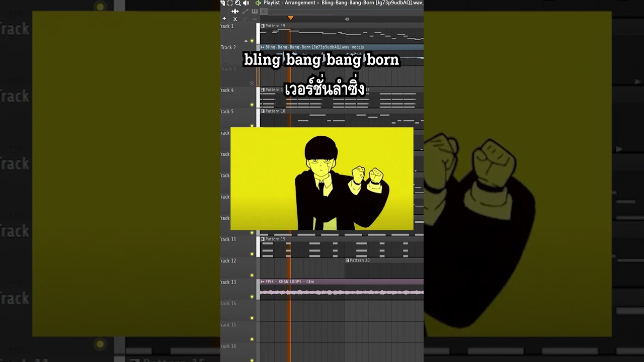644x362 pixels.
Task: Mute Track 15 with its yellow LED
Action: click(x=252, y=339)
